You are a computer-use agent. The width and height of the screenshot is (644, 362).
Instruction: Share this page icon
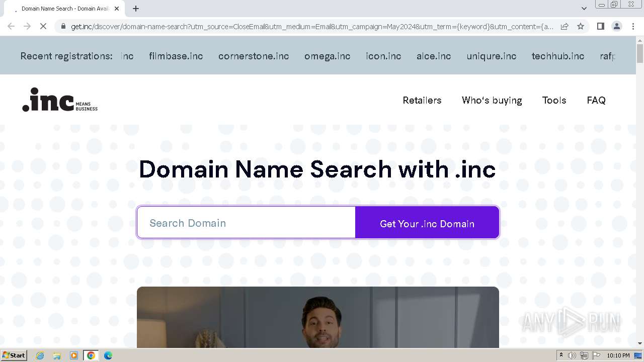pyautogui.click(x=565, y=26)
